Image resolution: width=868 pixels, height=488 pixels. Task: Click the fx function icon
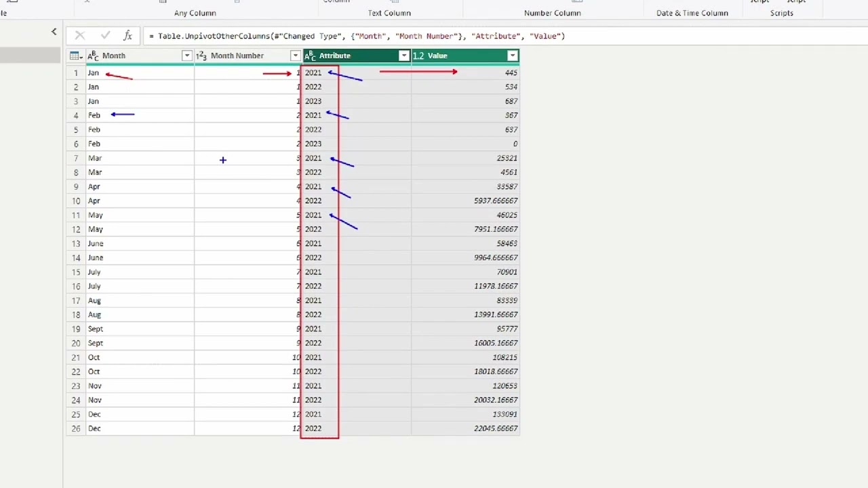tap(127, 36)
